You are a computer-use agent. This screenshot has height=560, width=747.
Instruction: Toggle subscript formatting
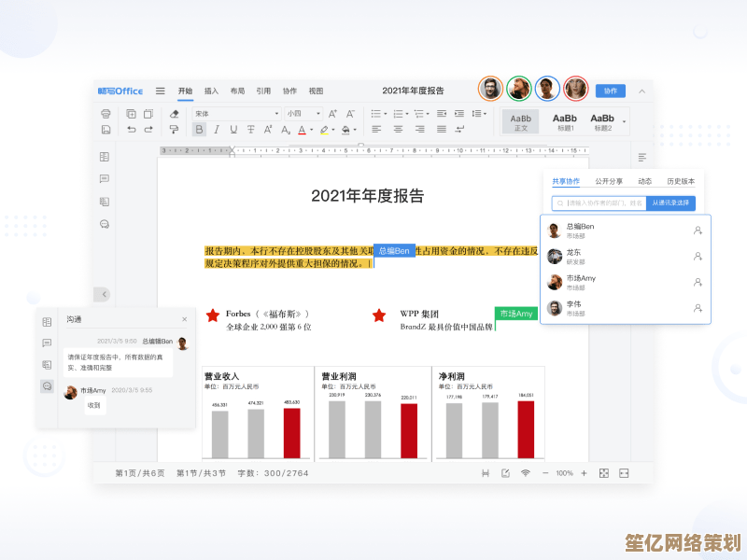286,130
